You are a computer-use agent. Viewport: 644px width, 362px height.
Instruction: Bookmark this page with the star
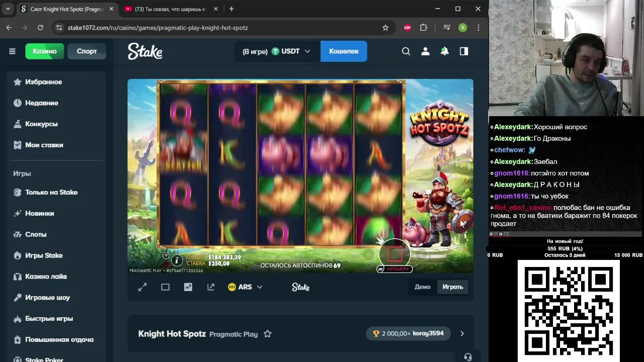pyautogui.click(x=385, y=28)
